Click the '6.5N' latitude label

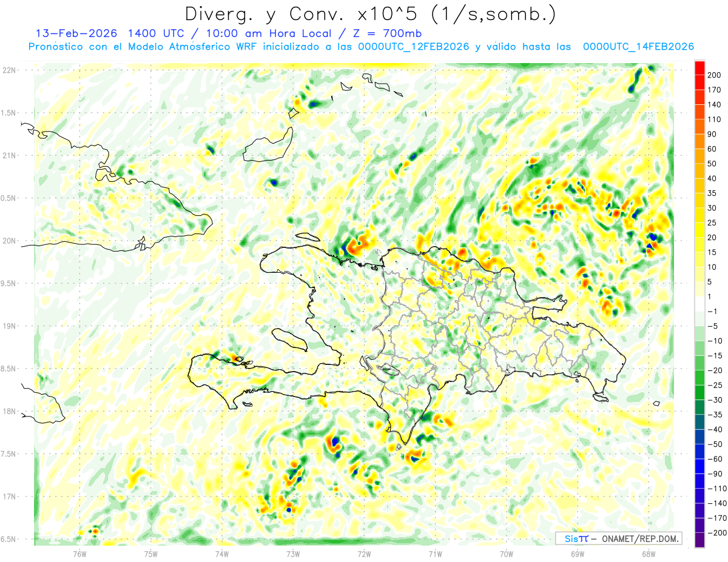(x=9, y=539)
